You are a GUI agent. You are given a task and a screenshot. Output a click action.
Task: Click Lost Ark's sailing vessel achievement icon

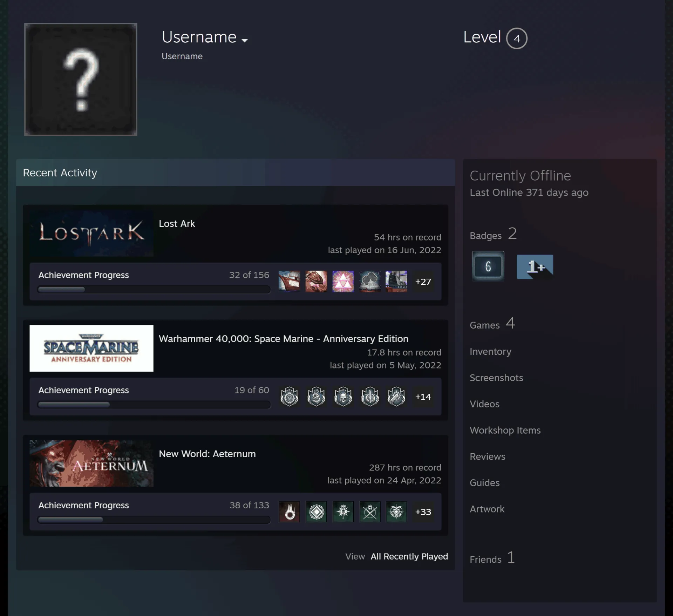(396, 281)
